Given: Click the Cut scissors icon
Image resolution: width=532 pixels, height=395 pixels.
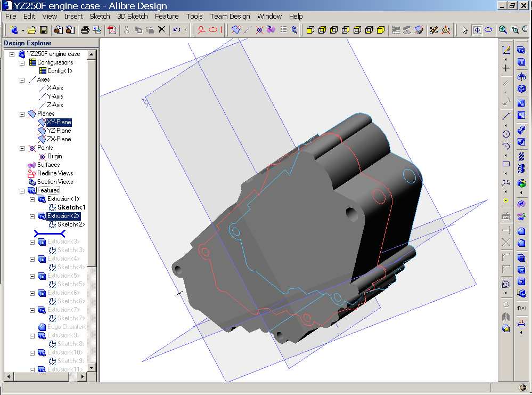Looking at the screenshot, I should pyautogui.click(x=127, y=30).
